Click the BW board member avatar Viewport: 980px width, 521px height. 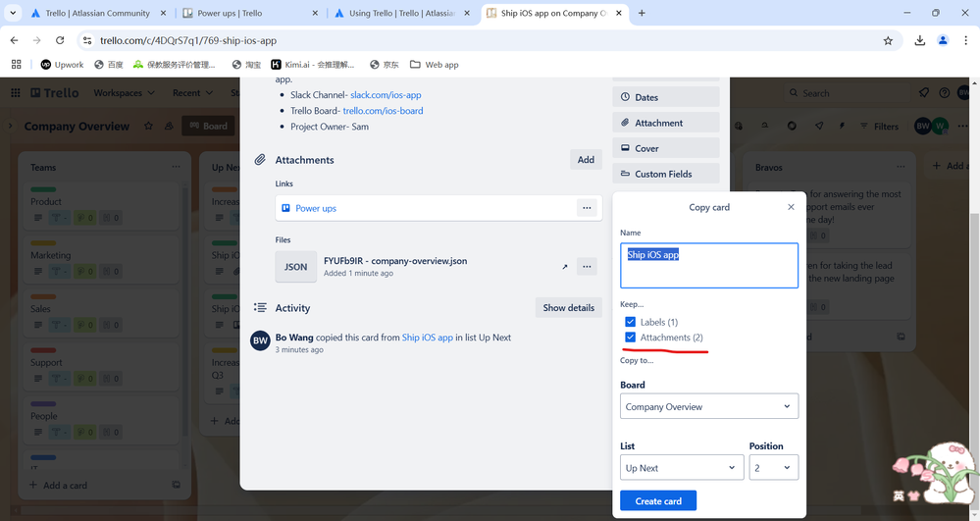tap(922, 126)
